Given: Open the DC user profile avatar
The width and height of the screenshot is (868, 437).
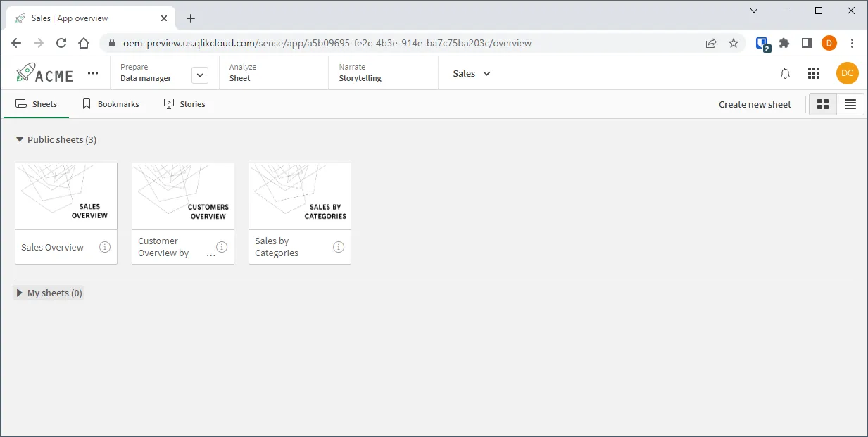Looking at the screenshot, I should tap(848, 72).
